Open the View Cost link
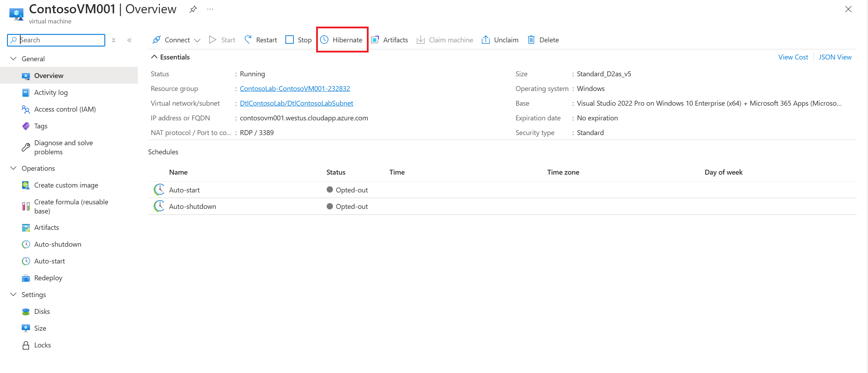This screenshot has width=868, height=373. pyautogui.click(x=793, y=57)
